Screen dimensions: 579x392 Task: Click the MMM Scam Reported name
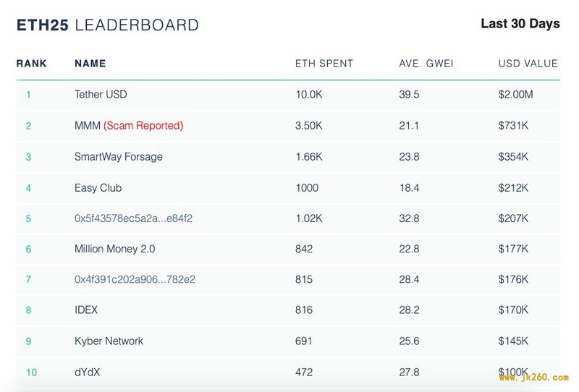129,126
